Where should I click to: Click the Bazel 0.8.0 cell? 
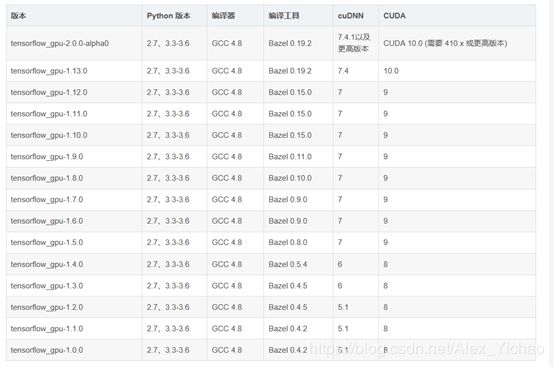pos(288,243)
